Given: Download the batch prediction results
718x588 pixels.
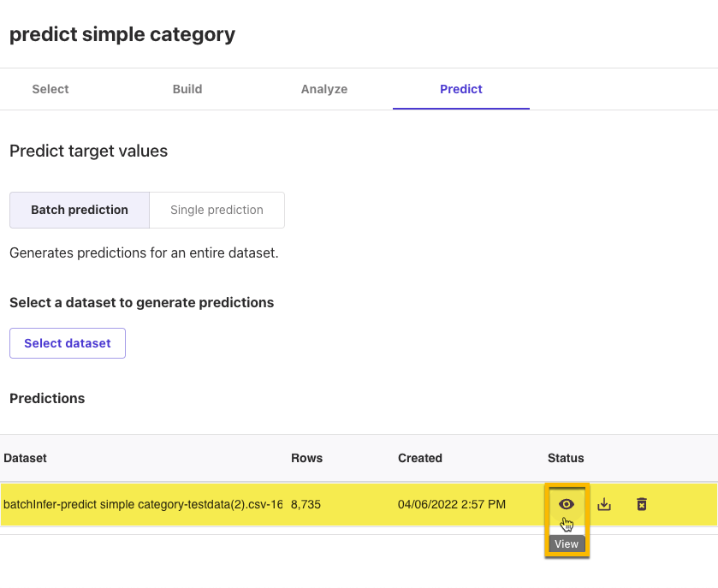Looking at the screenshot, I should 604,504.
